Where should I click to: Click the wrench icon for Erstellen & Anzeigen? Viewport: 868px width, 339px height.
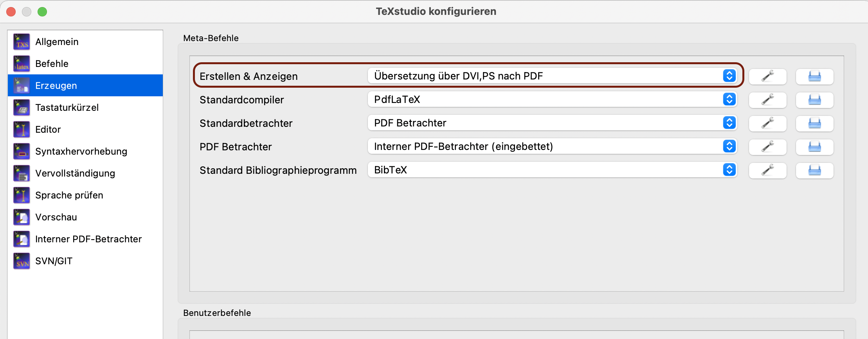pyautogui.click(x=767, y=76)
